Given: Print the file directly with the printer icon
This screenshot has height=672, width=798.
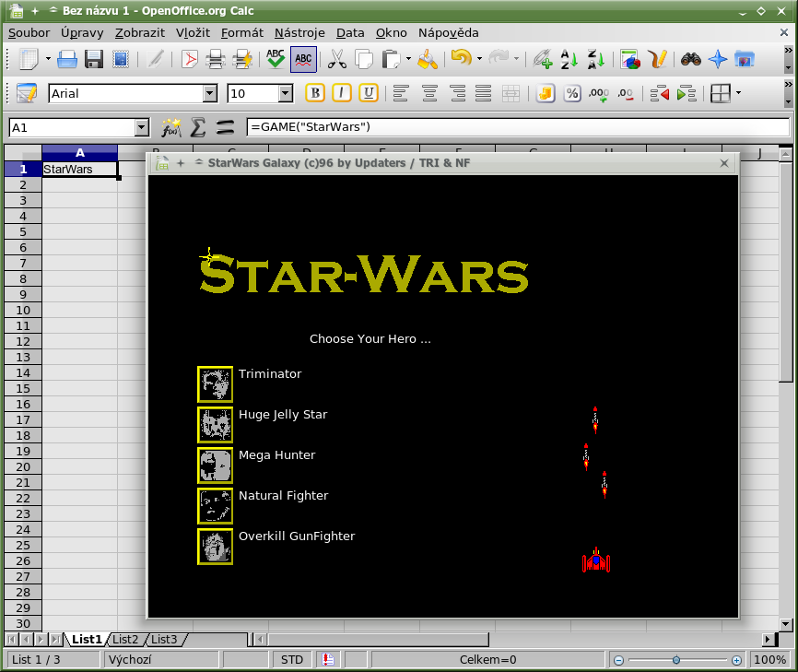Looking at the screenshot, I should (x=216, y=59).
